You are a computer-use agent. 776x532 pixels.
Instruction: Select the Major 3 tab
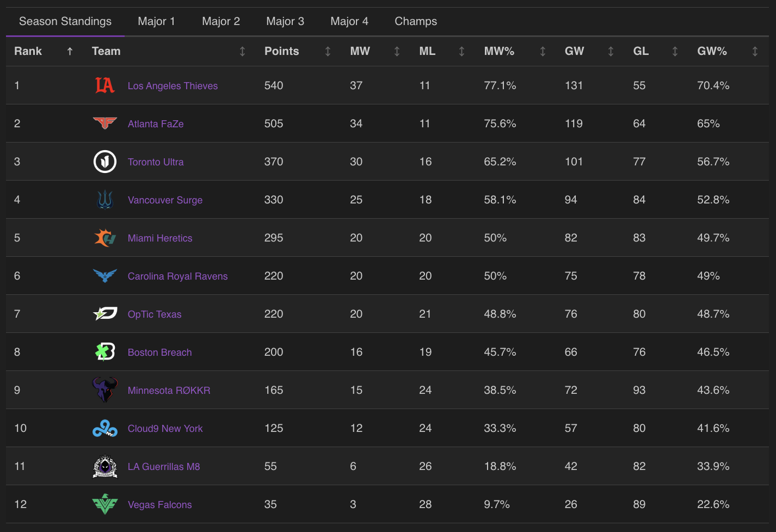pyautogui.click(x=285, y=21)
